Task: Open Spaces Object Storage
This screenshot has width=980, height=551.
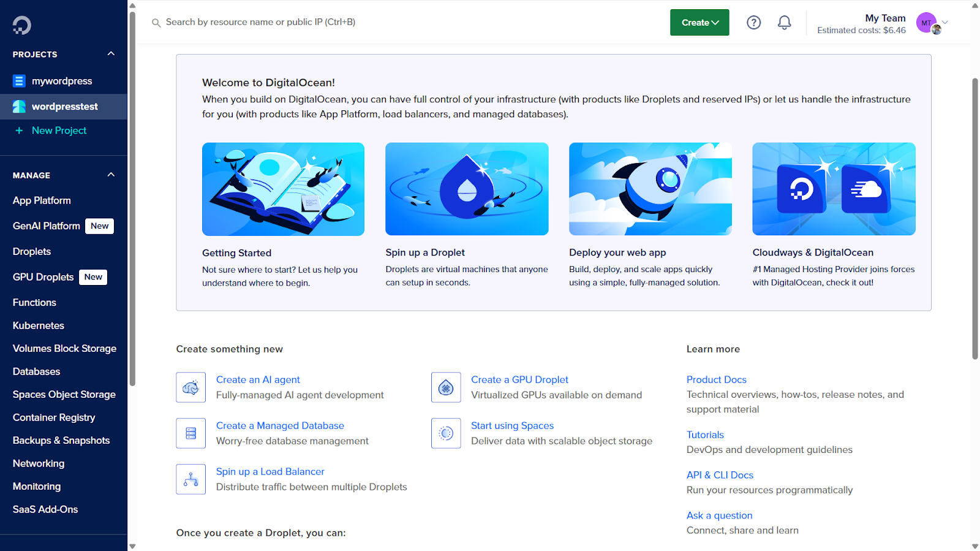Action: pyautogui.click(x=64, y=395)
